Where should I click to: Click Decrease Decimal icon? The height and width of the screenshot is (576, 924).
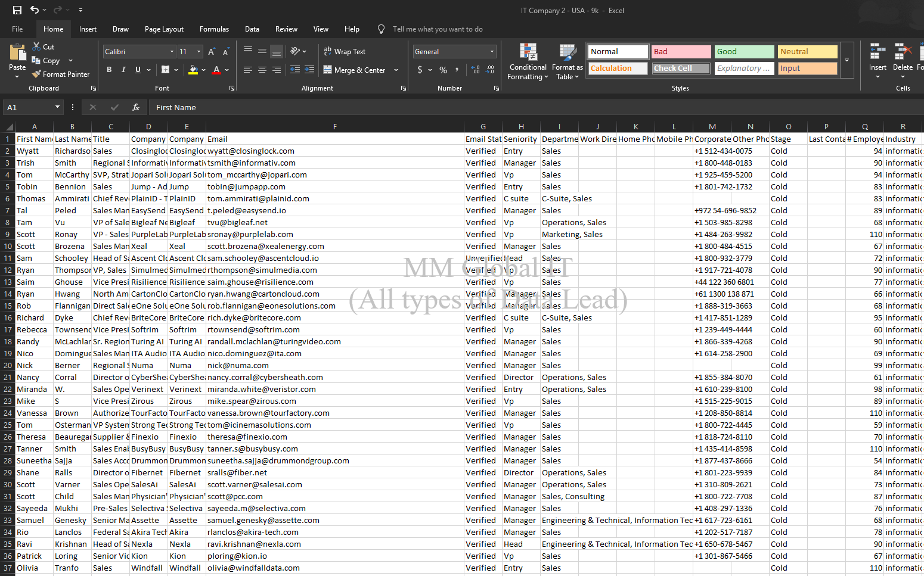[489, 70]
